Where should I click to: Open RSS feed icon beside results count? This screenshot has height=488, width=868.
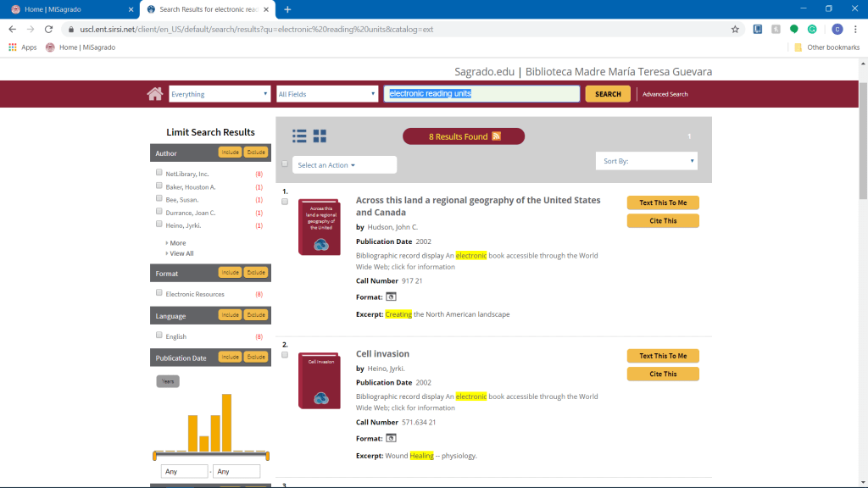click(497, 136)
